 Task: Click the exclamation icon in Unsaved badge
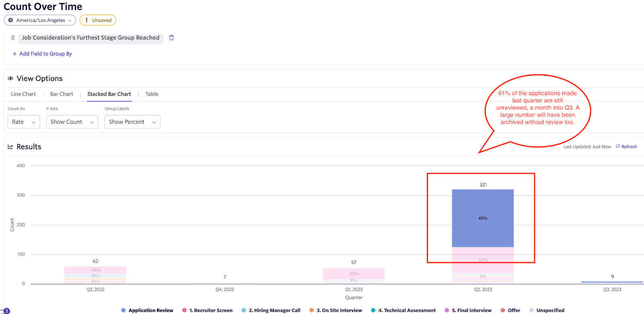coord(87,20)
